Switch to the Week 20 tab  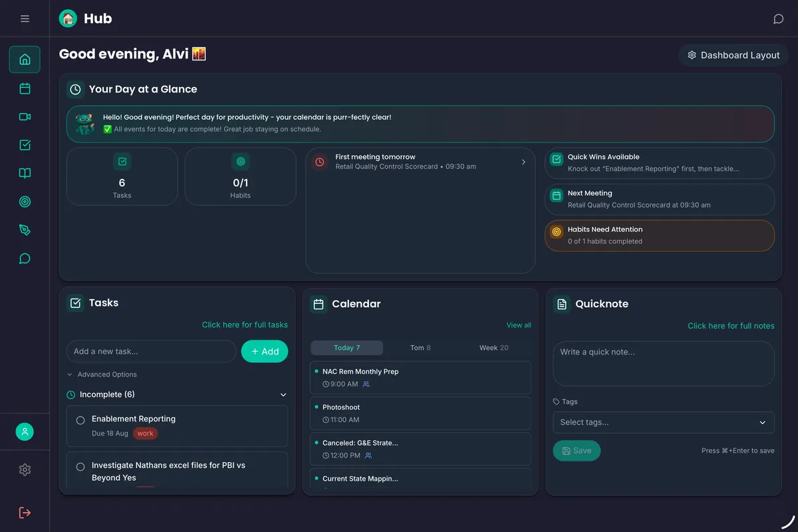coord(494,348)
